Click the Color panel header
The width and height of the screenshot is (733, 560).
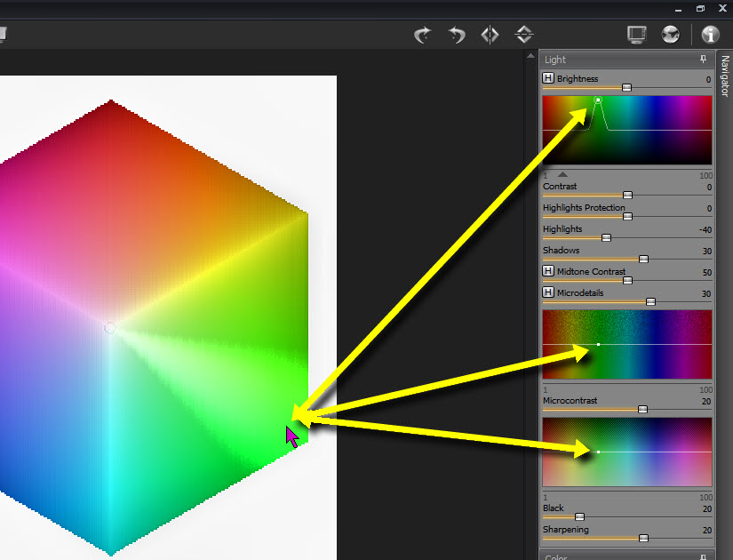[x=626, y=556]
